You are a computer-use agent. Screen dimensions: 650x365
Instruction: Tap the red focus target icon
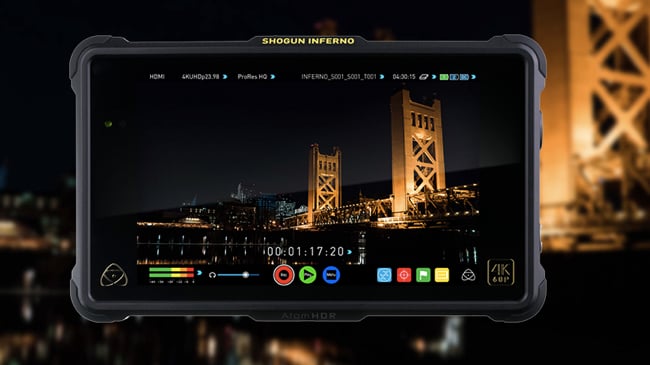404,275
